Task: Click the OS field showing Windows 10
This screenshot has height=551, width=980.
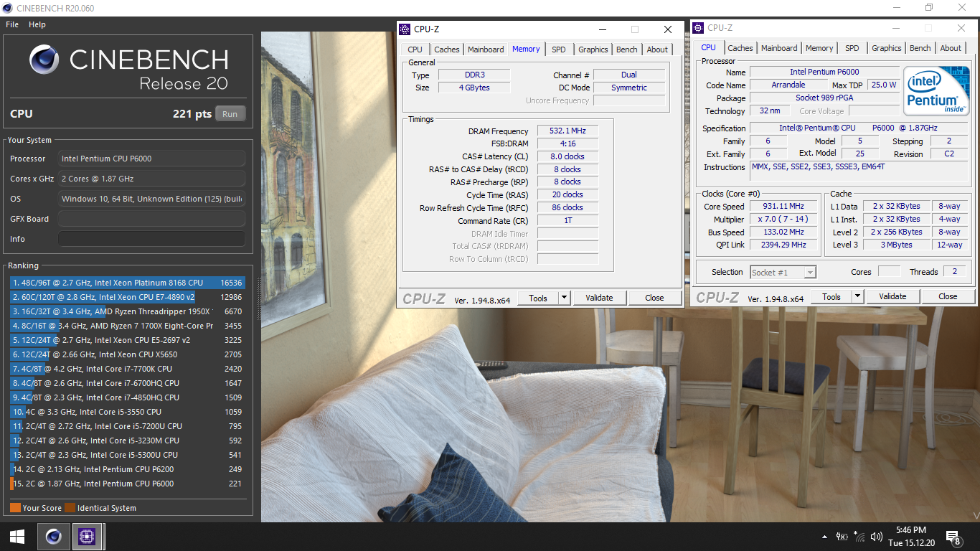Action: (x=151, y=199)
